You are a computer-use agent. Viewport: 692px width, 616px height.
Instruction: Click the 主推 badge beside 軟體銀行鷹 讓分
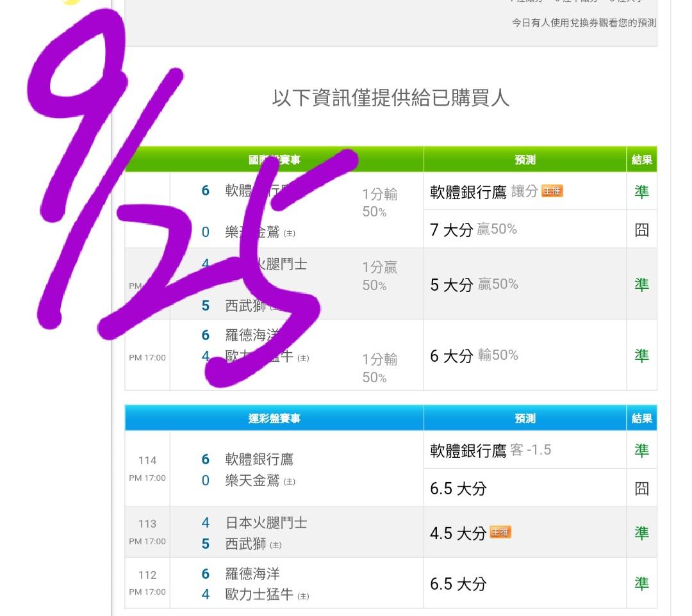click(552, 191)
